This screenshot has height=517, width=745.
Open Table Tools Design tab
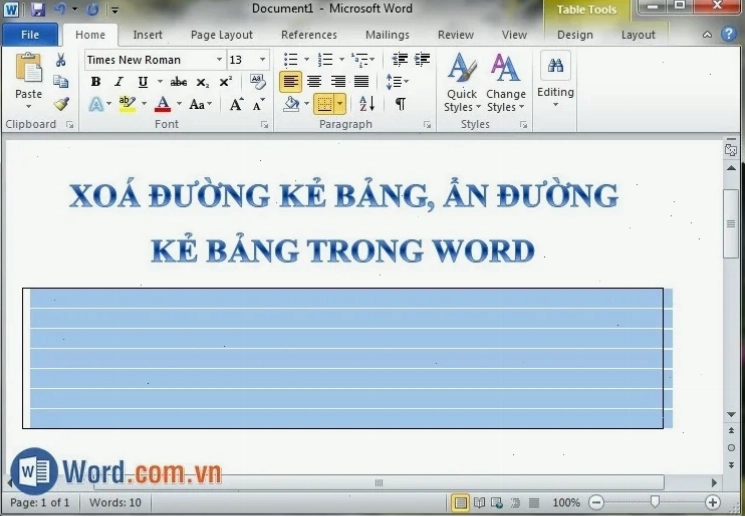[575, 35]
